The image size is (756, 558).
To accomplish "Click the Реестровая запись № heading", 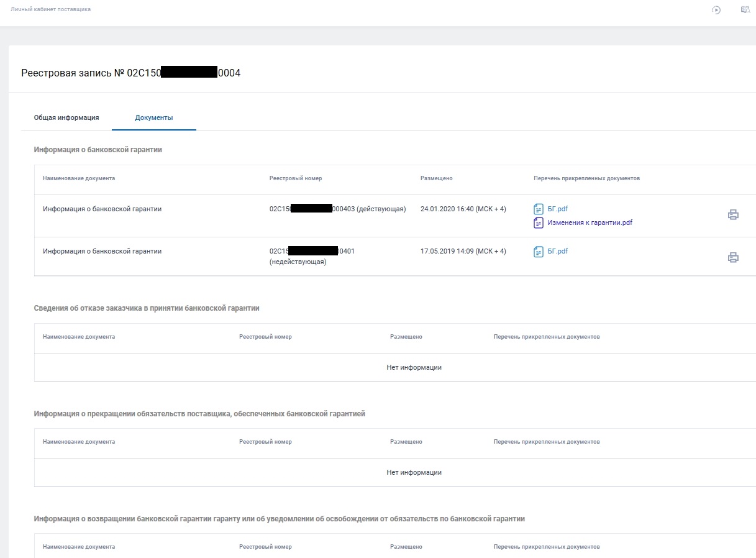I will [x=130, y=73].
